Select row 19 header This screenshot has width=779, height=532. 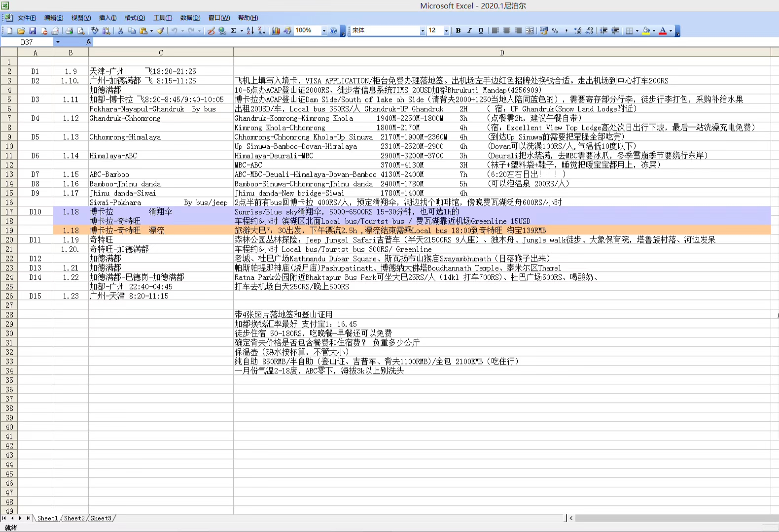[9, 231]
